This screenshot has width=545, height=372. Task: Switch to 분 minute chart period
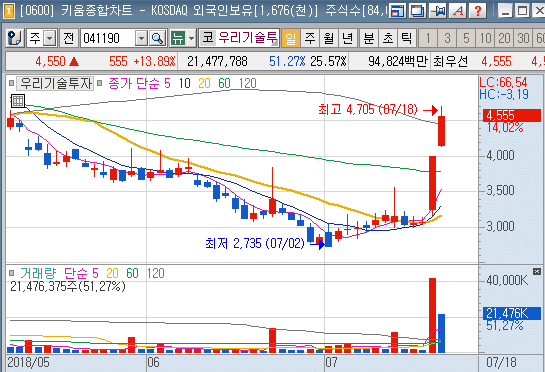click(x=369, y=38)
